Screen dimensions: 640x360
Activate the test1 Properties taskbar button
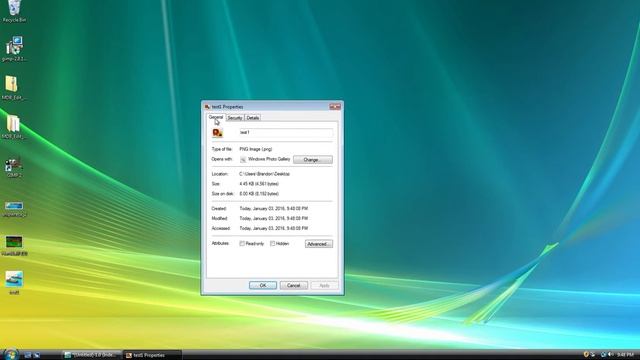[152, 355]
